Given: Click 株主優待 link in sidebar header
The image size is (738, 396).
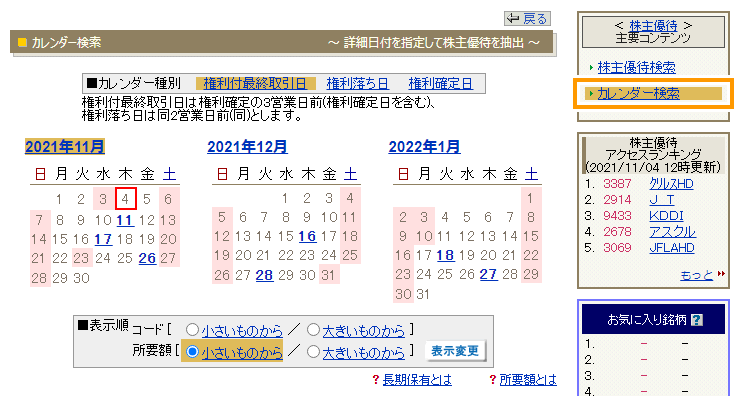Looking at the screenshot, I should tap(653, 25).
